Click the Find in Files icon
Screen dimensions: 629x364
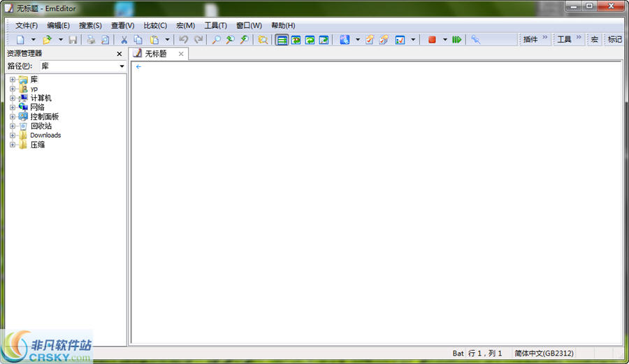click(263, 40)
